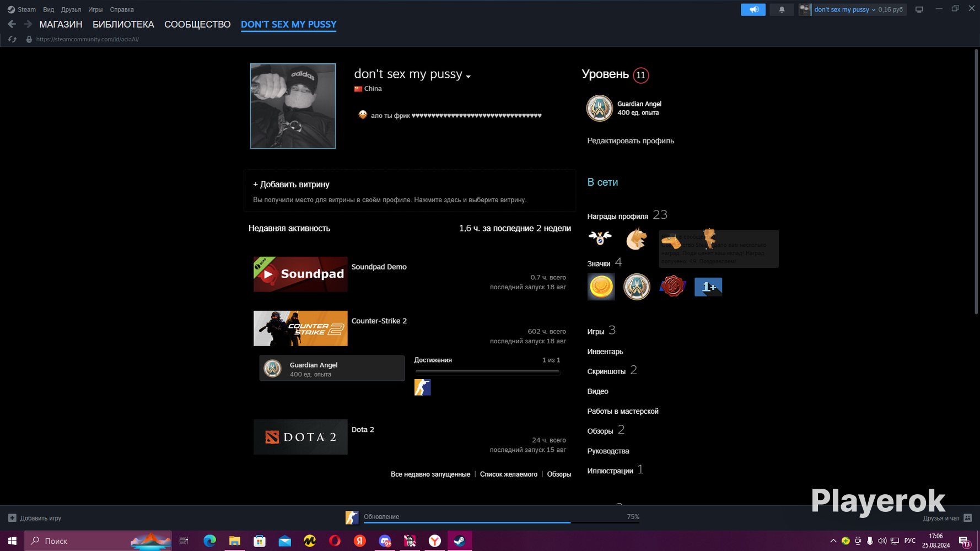This screenshot has height=551, width=980.
Task: Click the Обновление download progress bar
Action: click(502, 522)
